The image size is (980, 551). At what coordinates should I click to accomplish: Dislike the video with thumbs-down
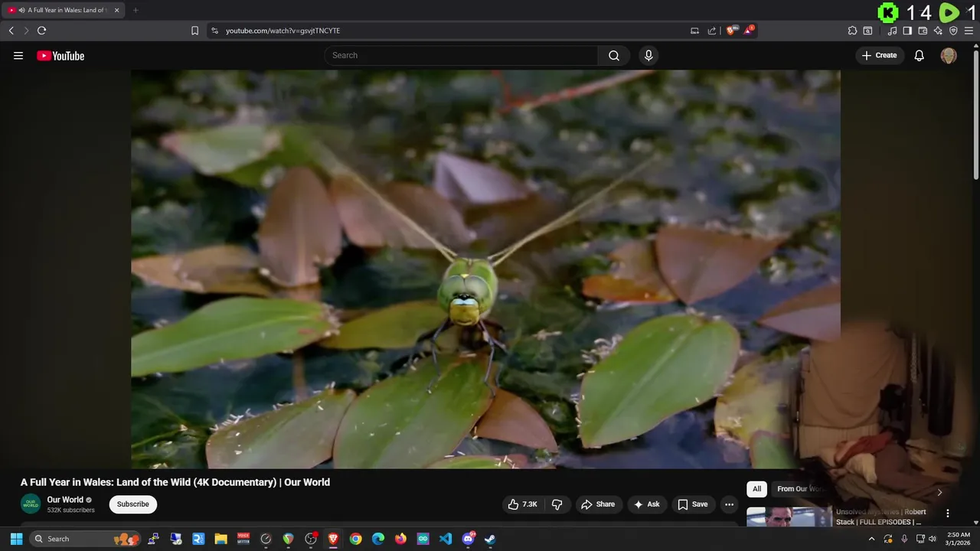point(557,504)
